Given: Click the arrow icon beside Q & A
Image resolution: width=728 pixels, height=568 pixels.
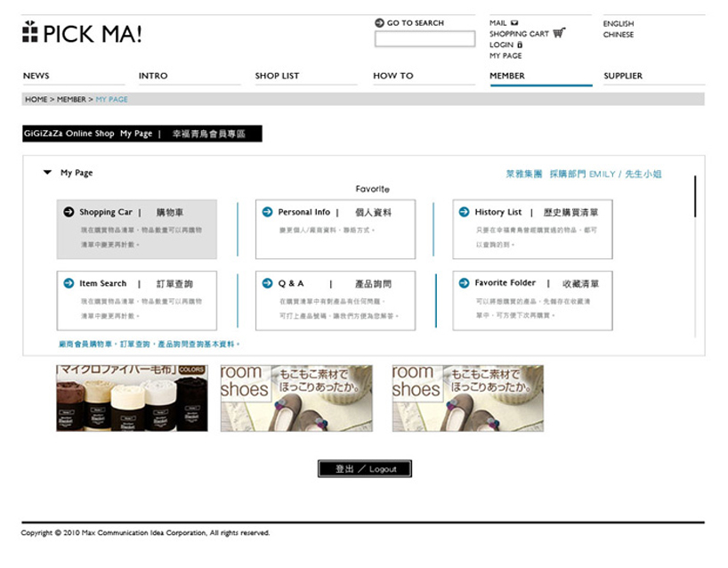Looking at the screenshot, I should coord(267,283).
